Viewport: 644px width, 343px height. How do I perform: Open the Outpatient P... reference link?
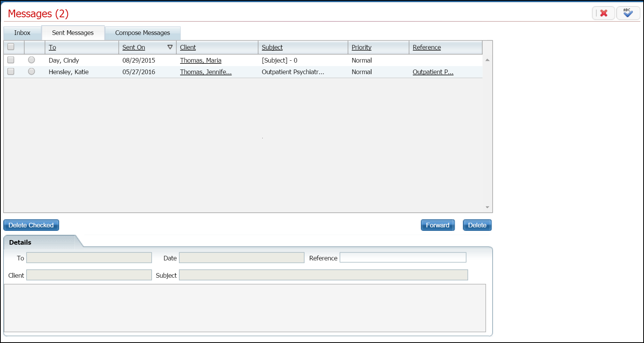(433, 72)
